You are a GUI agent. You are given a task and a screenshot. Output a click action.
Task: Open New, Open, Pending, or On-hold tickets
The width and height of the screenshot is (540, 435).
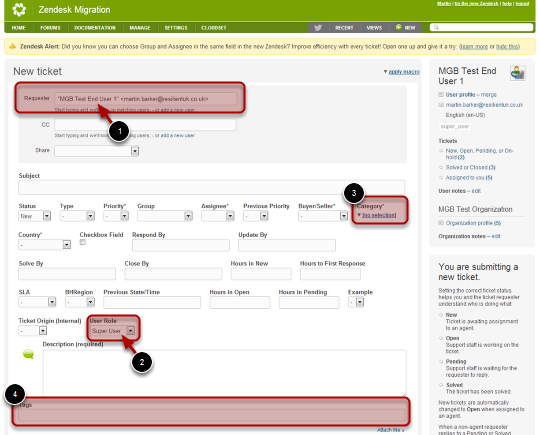coord(479,154)
